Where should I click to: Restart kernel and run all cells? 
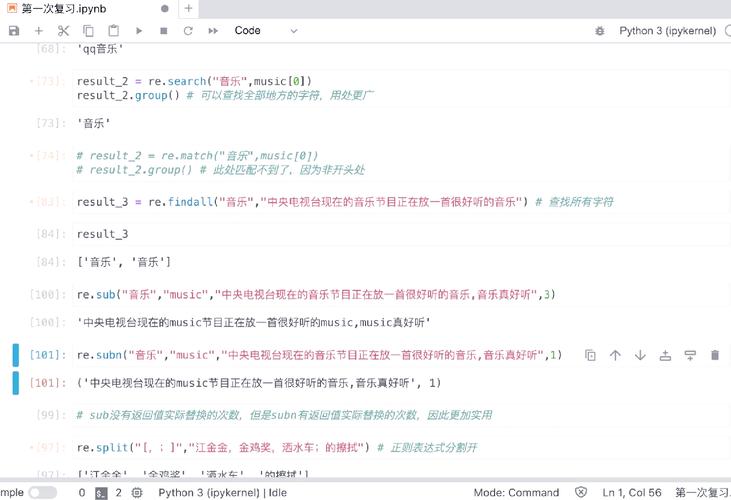coord(213,31)
